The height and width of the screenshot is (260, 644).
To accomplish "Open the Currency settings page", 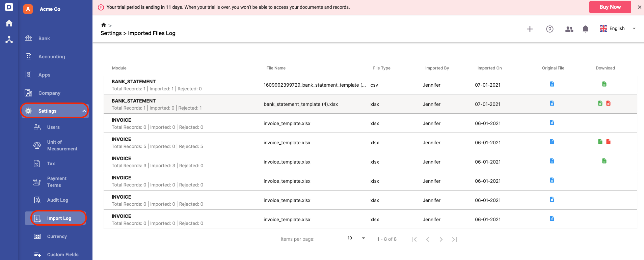I will [57, 236].
